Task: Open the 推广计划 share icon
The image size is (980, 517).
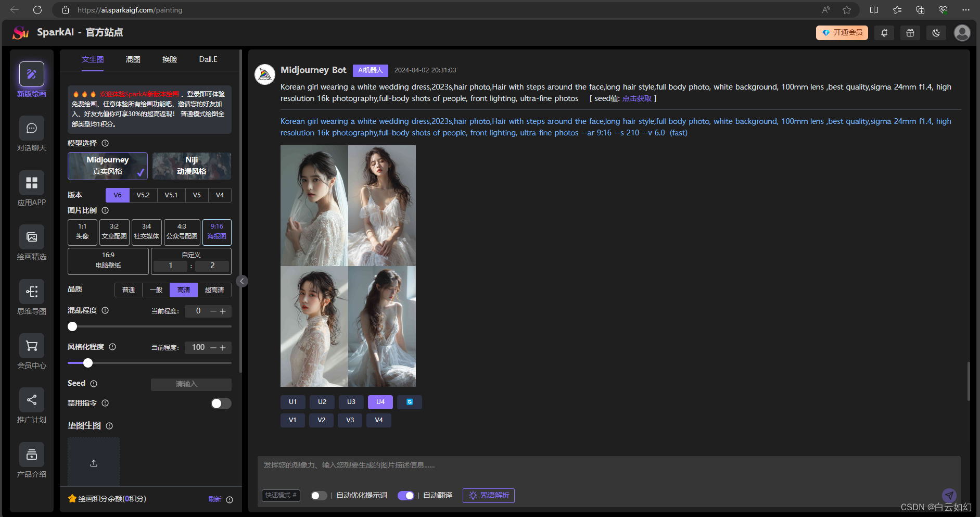Action: [x=32, y=400]
